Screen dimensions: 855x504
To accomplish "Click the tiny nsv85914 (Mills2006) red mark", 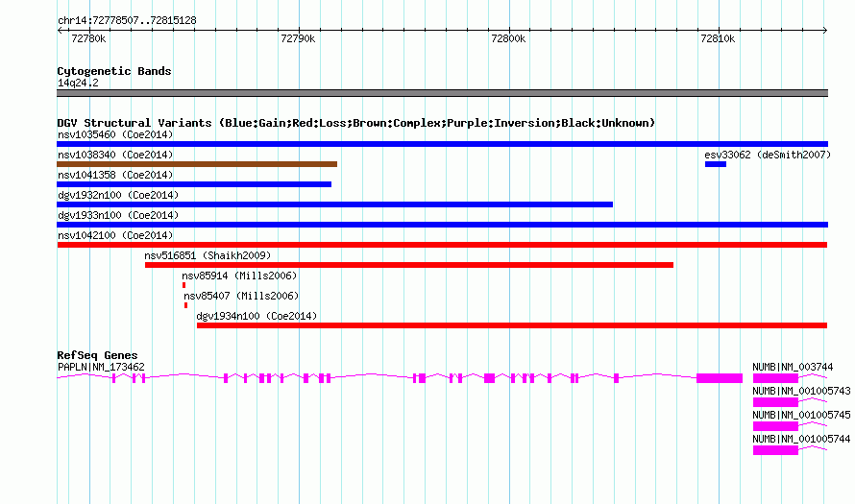I will [183, 285].
